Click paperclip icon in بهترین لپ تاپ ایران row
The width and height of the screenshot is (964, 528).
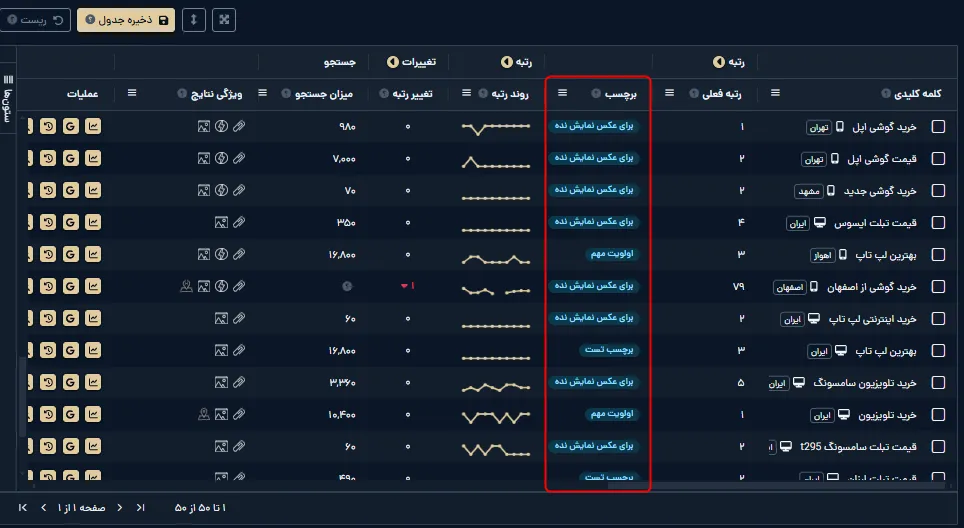(239, 350)
